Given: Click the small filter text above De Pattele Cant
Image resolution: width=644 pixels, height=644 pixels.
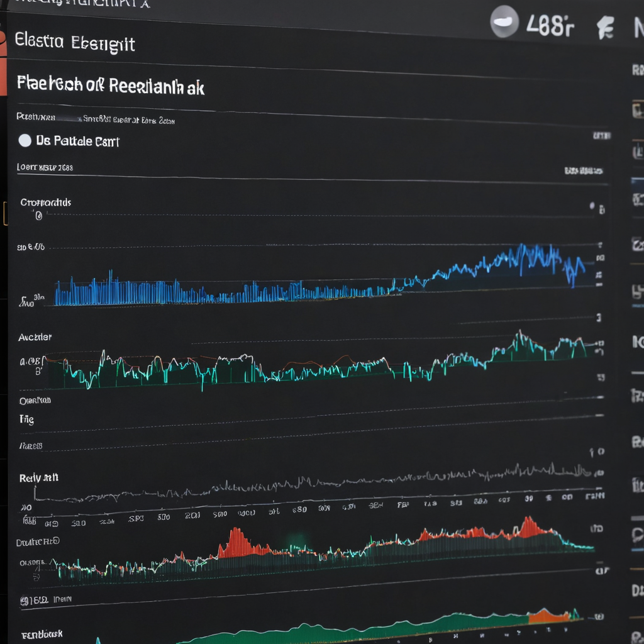Looking at the screenshot, I should coord(96,119).
